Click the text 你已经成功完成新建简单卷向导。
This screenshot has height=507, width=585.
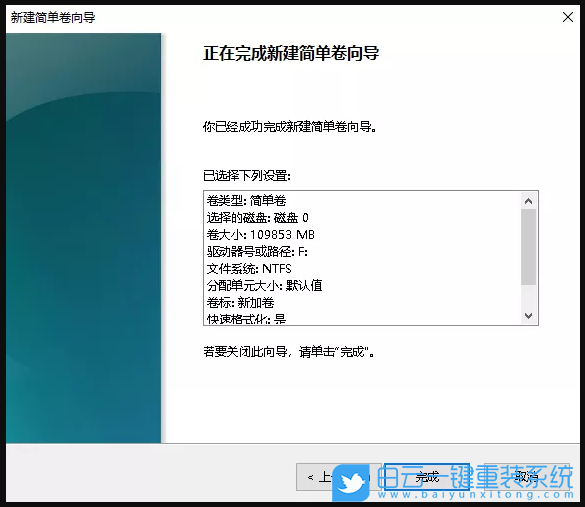click(x=290, y=127)
